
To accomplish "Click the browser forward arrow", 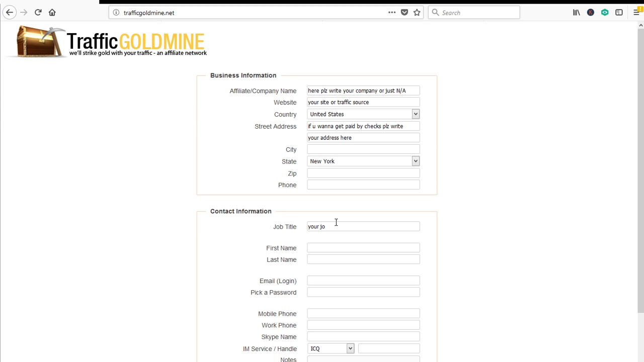I will tap(24, 13).
